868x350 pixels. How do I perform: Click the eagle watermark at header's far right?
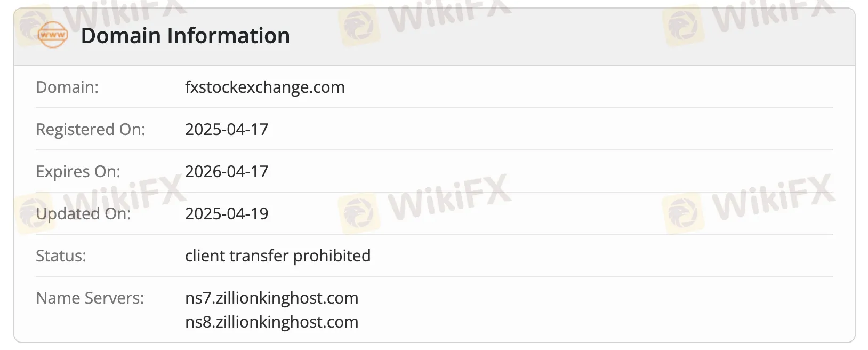[x=683, y=24]
